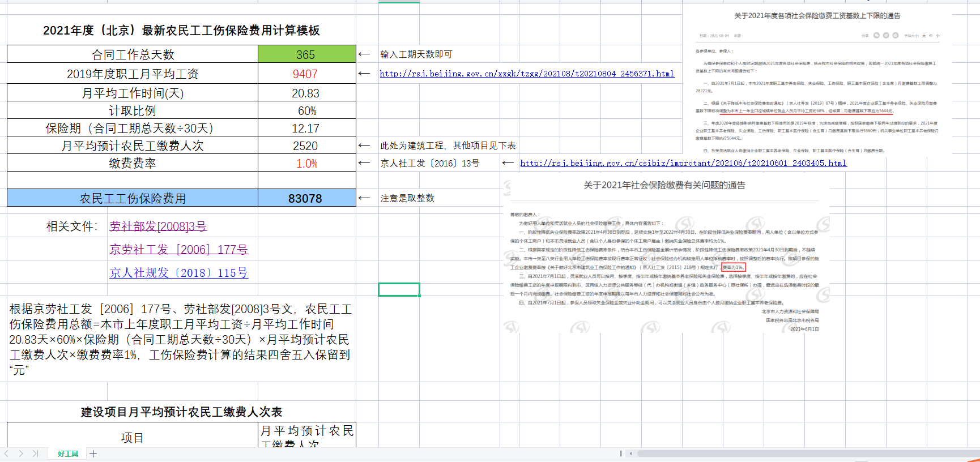Select the 12.17 insurance period cell
980x462 pixels.
(x=306, y=129)
